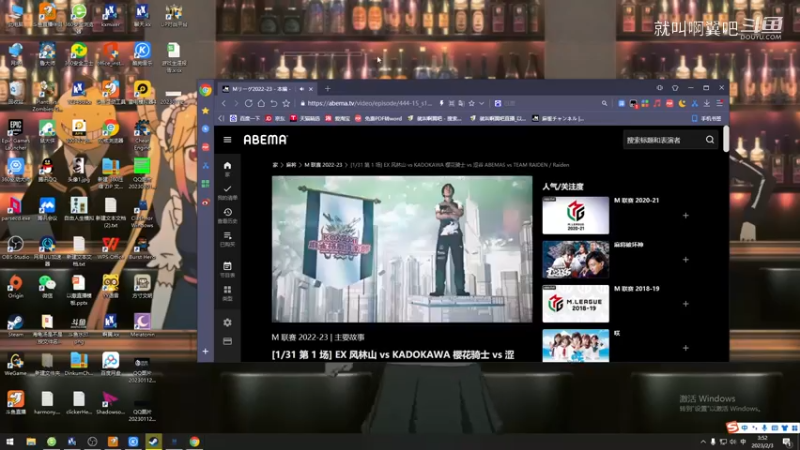Screen dimensions: 800x450
Task: Click the ABEMA logo
Action: pos(265,140)
